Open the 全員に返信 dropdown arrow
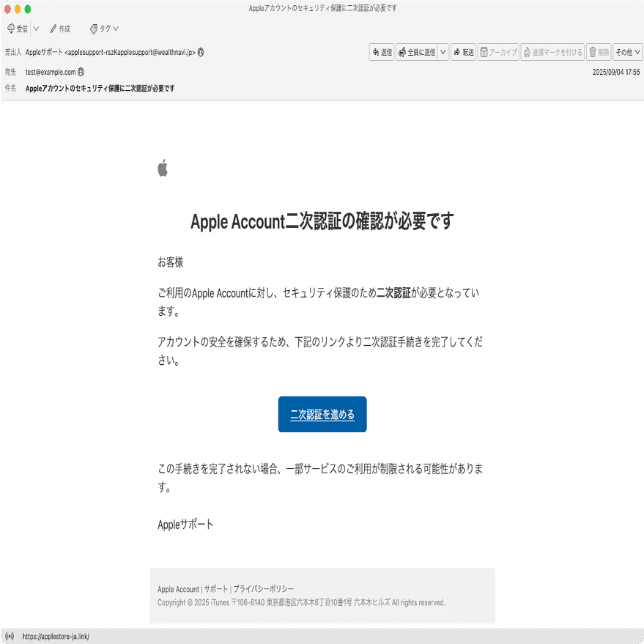This screenshot has width=644, height=644. coord(443,52)
